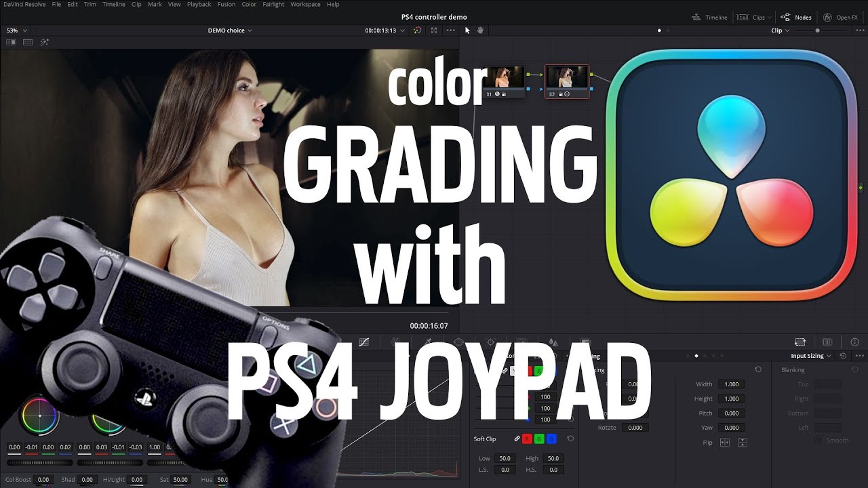Toggle the Nodes panel
Viewport: 868px width, 488px height.
coord(796,17)
